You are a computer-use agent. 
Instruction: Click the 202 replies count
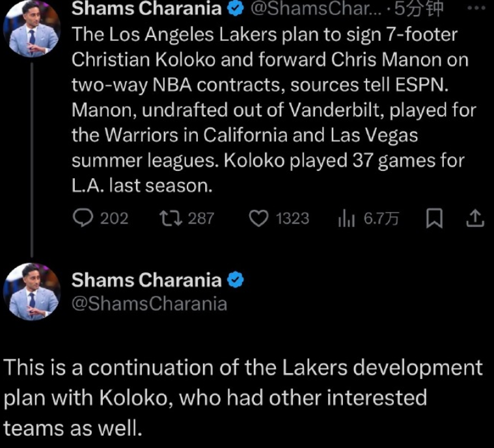[114, 218]
